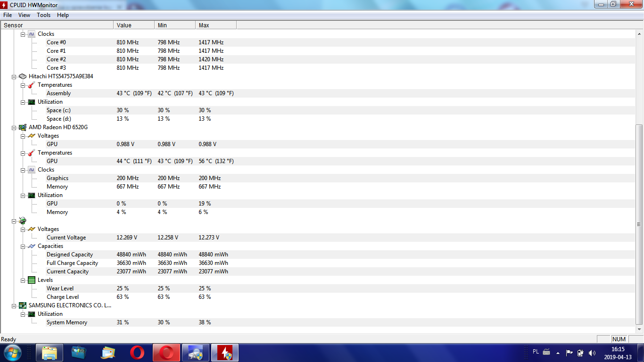Click the 1420 MHz max value

[x=211, y=59]
